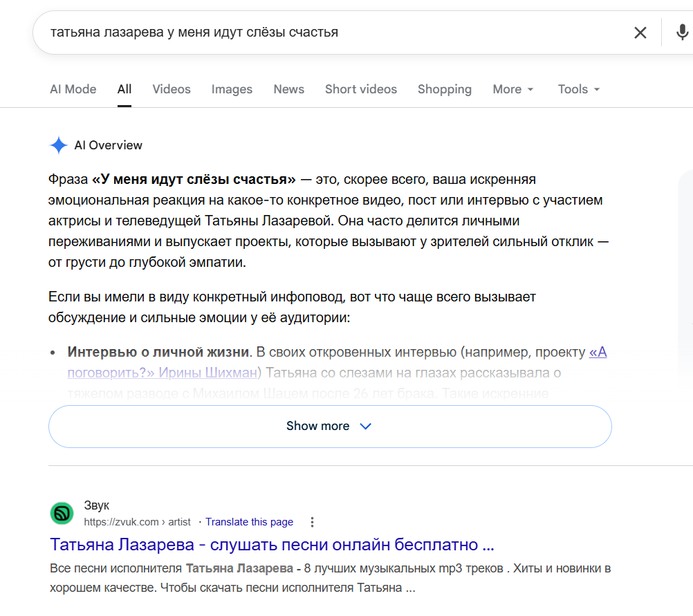Go to the News tab

[x=288, y=89]
